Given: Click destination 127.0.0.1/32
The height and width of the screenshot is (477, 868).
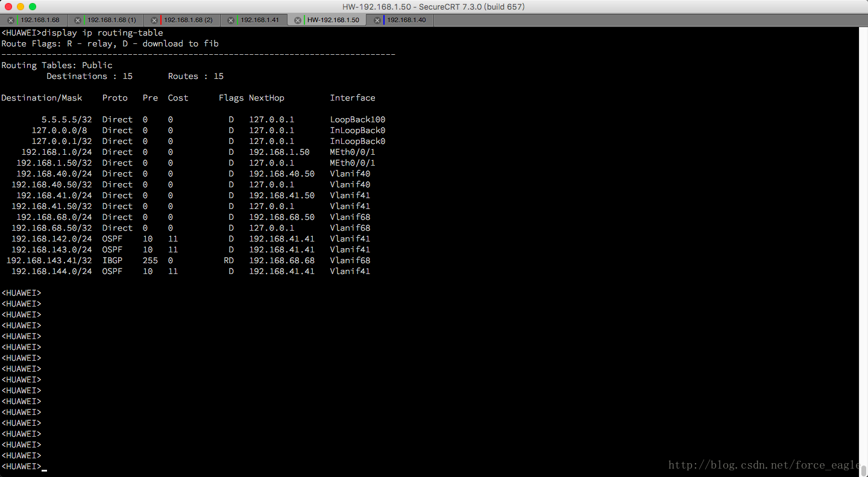Looking at the screenshot, I should pos(62,141).
